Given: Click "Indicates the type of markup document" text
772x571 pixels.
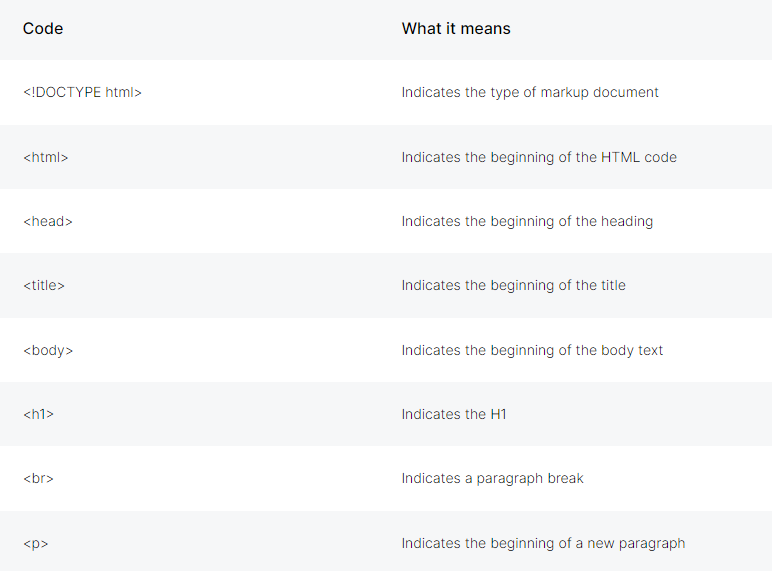Looking at the screenshot, I should tap(530, 93).
